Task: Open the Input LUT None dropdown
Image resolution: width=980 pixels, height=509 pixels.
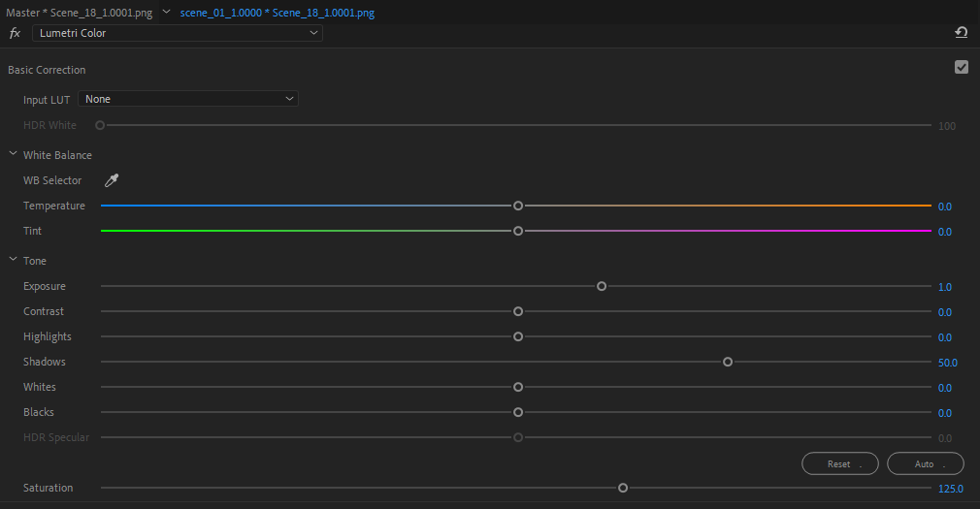Action: tap(188, 99)
